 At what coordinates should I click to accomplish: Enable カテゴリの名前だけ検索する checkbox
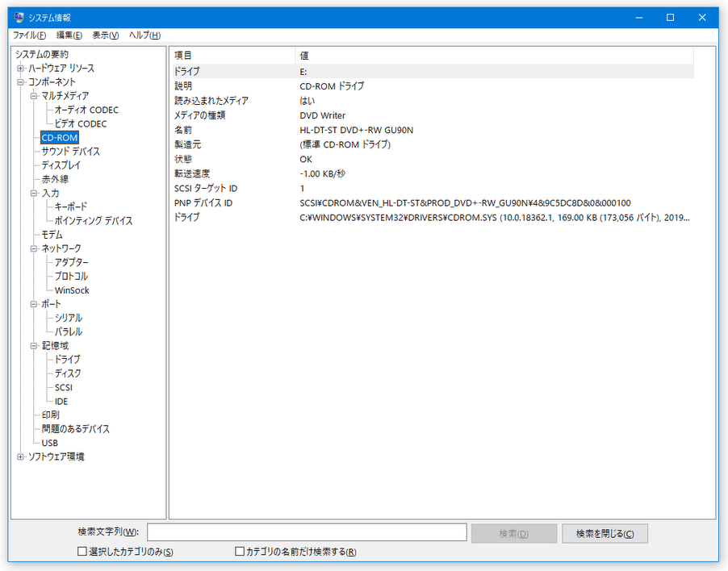[240, 551]
